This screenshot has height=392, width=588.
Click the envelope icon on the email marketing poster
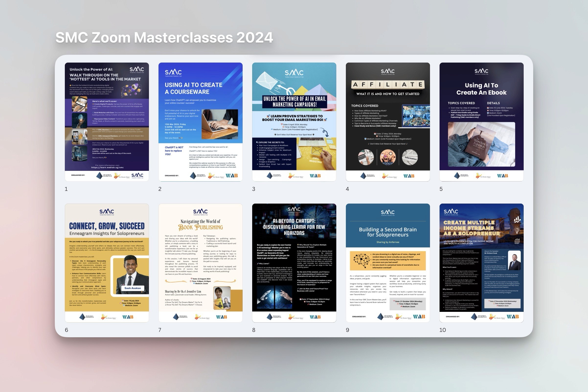click(x=268, y=81)
